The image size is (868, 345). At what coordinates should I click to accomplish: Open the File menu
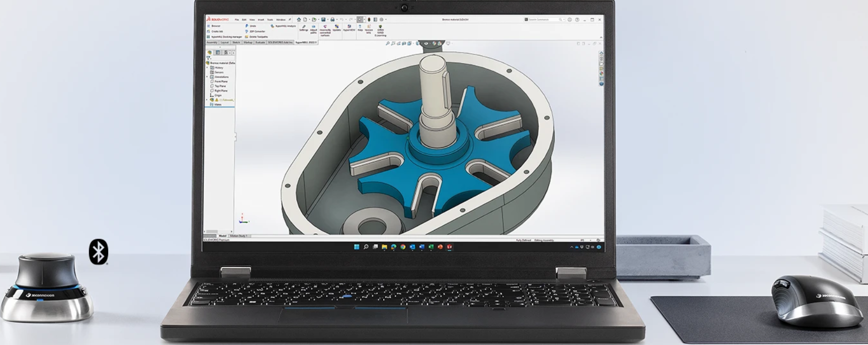[x=237, y=20]
